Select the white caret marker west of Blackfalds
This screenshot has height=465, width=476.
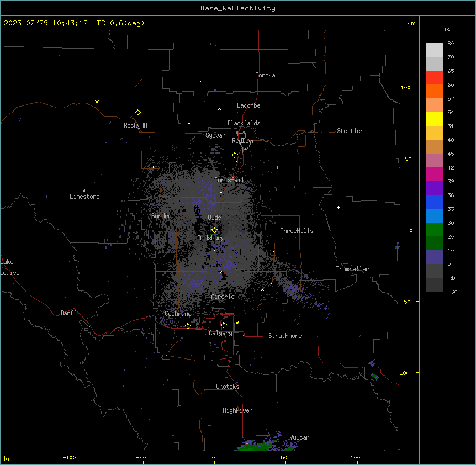[189, 124]
